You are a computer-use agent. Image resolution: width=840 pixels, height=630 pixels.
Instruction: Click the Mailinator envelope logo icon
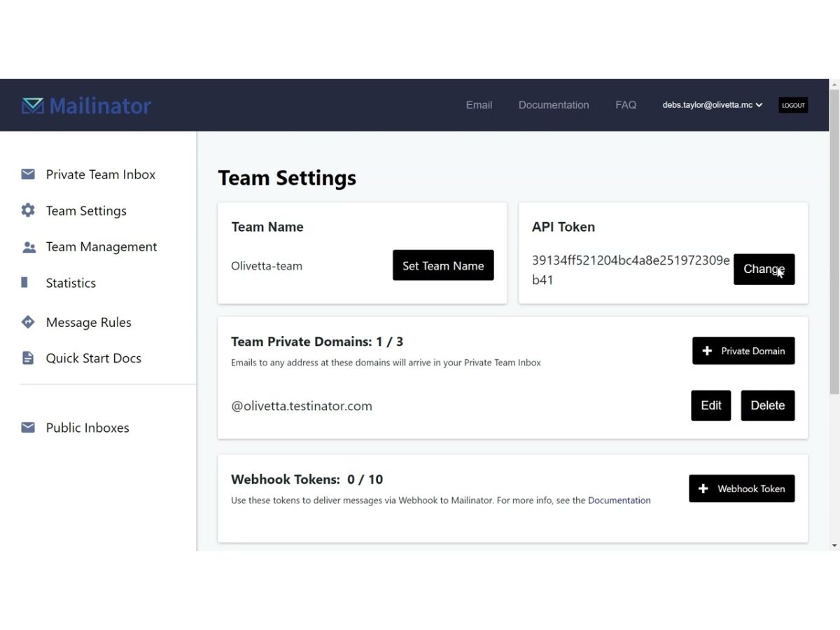[x=32, y=106]
